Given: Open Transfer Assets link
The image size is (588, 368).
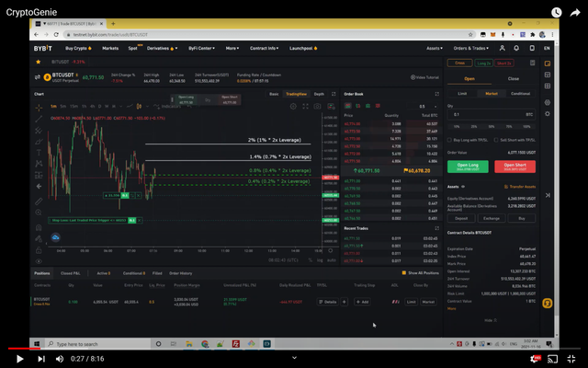Looking at the screenshot, I should coord(520,187).
